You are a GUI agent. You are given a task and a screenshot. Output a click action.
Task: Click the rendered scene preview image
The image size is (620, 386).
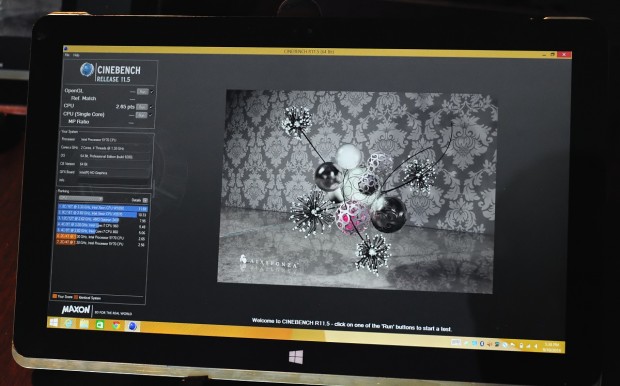pos(358,192)
